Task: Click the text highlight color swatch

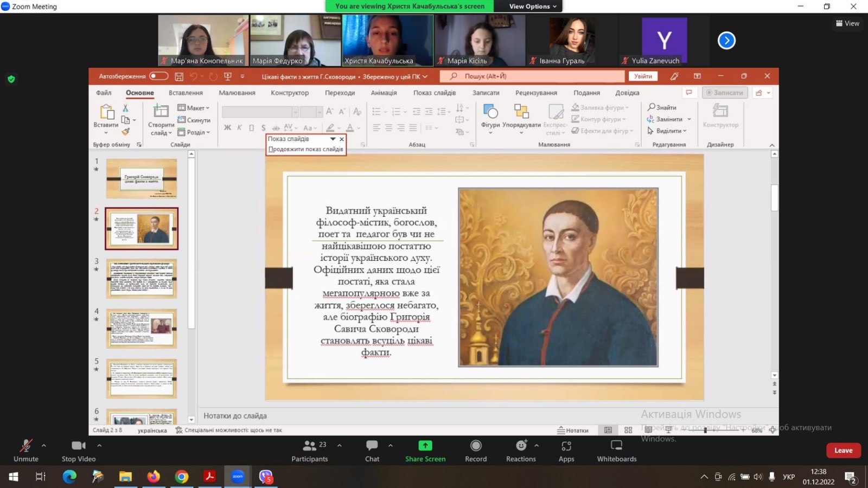Action: [x=330, y=128]
